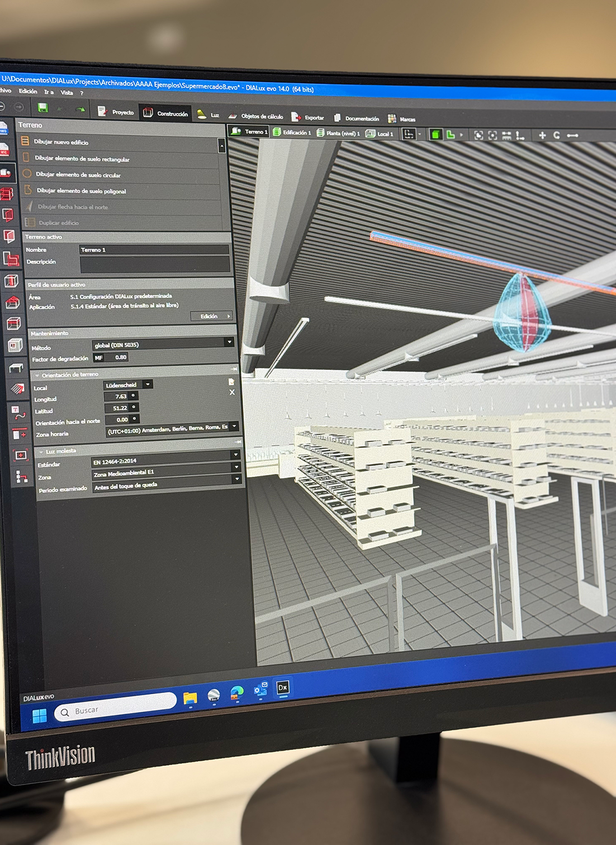Open the Periodo examinado dropdown
Viewport: 616px width, 845px height.
(167, 483)
